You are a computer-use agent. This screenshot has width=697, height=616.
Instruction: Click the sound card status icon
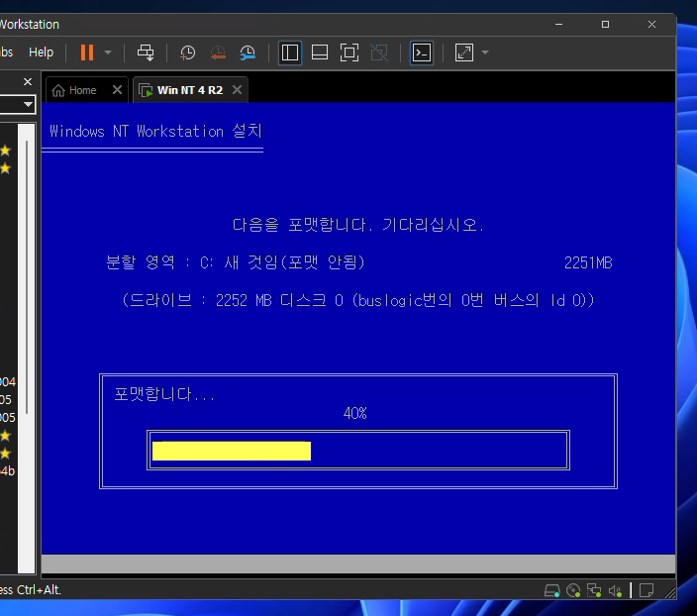click(x=615, y=590)
